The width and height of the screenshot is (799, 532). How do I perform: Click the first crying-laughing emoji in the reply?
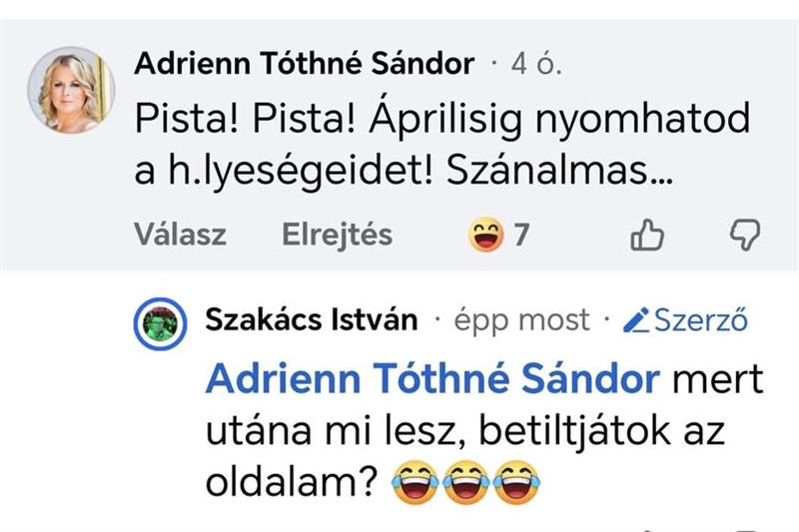click(411, 481)
